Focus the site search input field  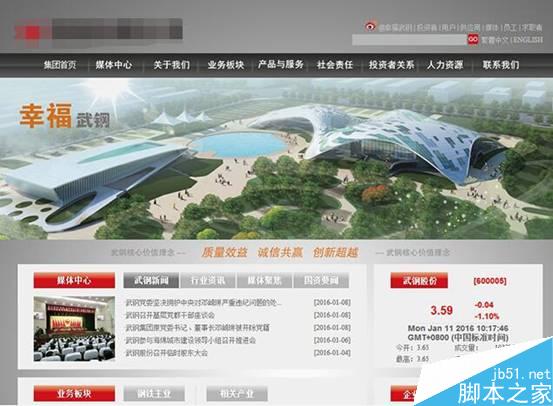[409, 40]
